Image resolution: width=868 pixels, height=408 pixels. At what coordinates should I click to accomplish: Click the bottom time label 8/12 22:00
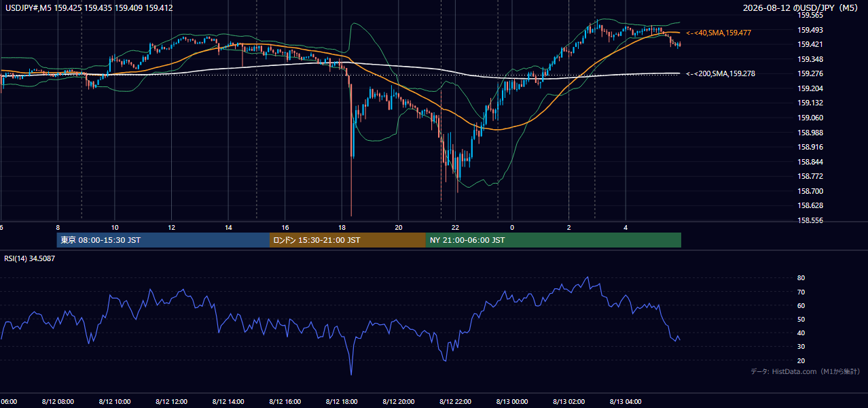pyautogui.click(x=455, y=402)
